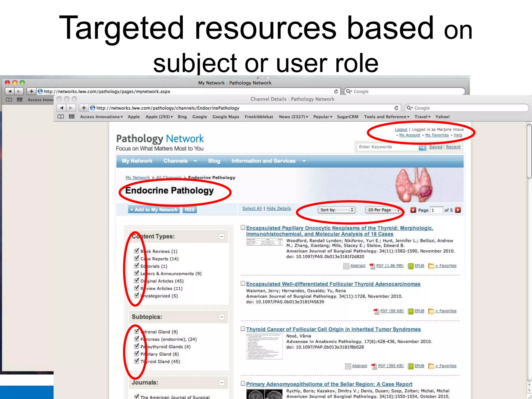Go forward in the Channel Details window
Image resolution: width=532 pixels, height=399 pixels.
(71, 108)
